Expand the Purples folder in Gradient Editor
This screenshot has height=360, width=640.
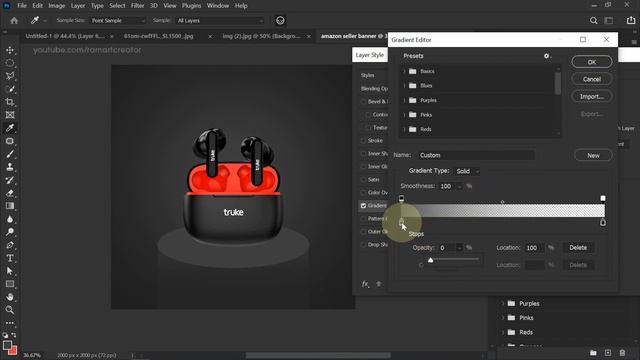[404, 100]
